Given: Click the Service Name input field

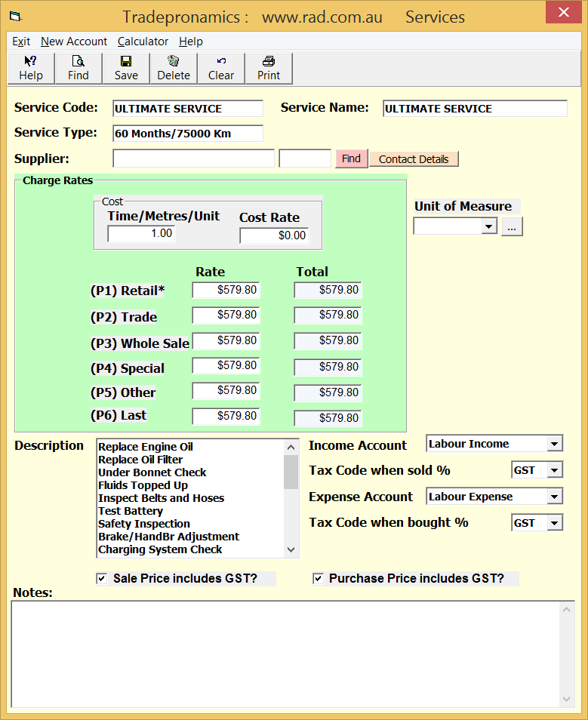Looking at the screenshot, I should pyautogui.click(x=475, y=109).
